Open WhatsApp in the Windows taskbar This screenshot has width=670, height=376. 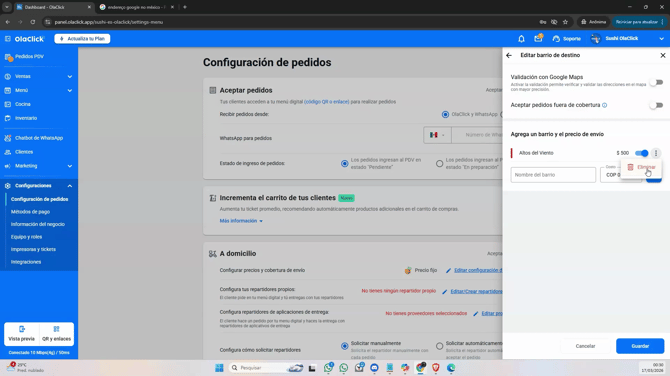(344, 368)
